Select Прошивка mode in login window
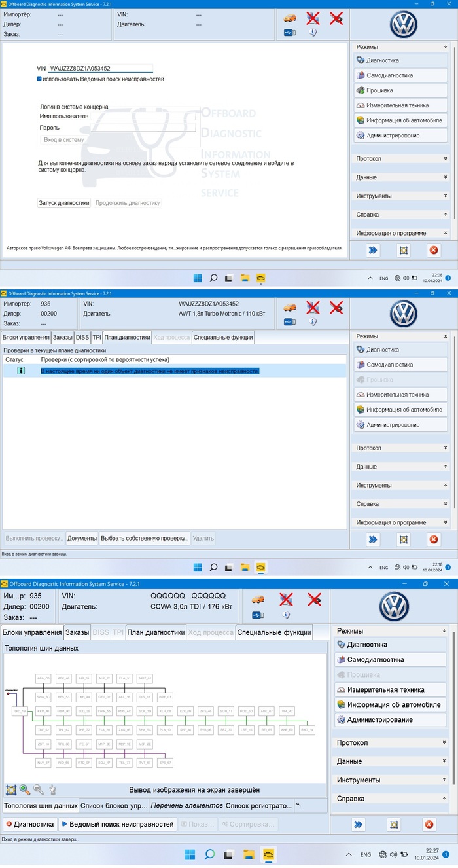458x868 pixels. [401, 90]
